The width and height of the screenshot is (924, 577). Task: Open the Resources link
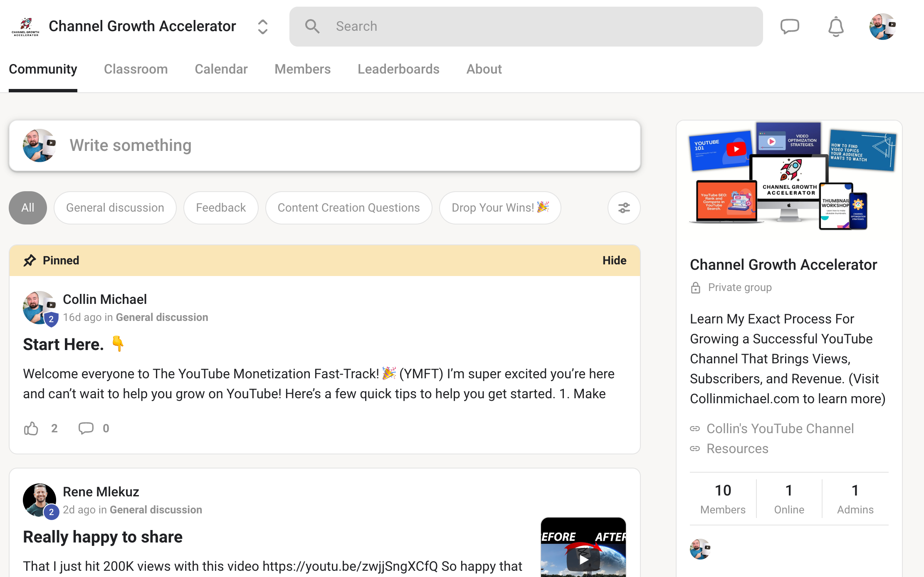pyautogui.click(x=737, y=449)
